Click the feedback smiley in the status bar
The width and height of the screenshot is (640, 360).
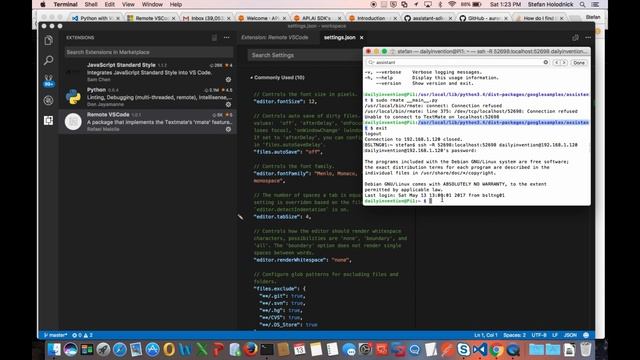586,335
